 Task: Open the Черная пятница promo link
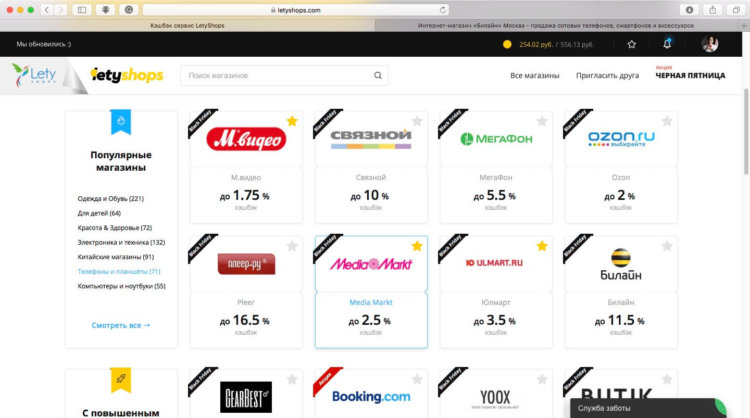click(690, 75)
